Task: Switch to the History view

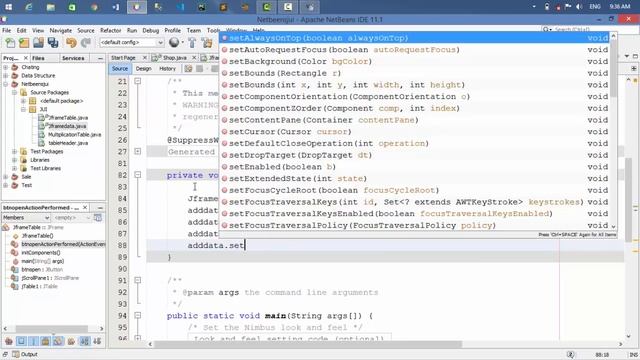Action: click(167, 69)
